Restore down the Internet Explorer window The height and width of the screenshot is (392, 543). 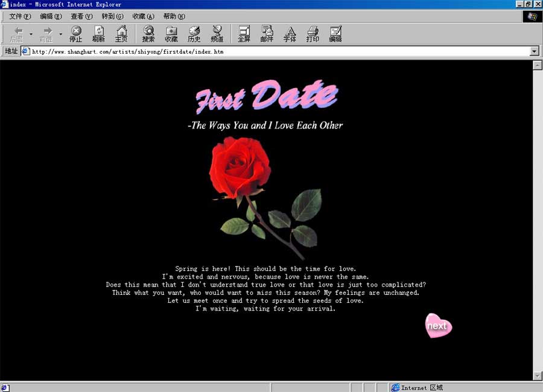click(528, 4)
